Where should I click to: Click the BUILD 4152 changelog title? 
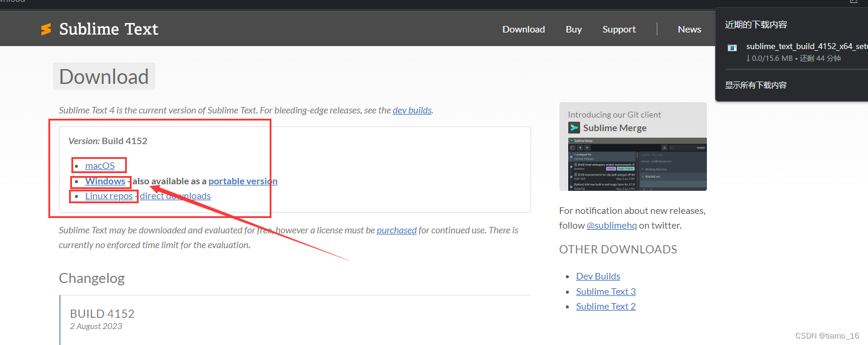(x=102, y=313)
